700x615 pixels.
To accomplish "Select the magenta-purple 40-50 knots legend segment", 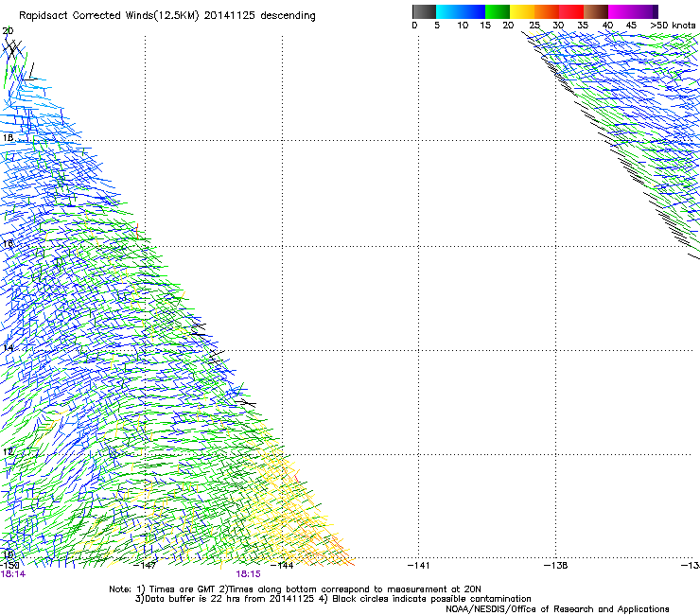I will pos(633,11).
